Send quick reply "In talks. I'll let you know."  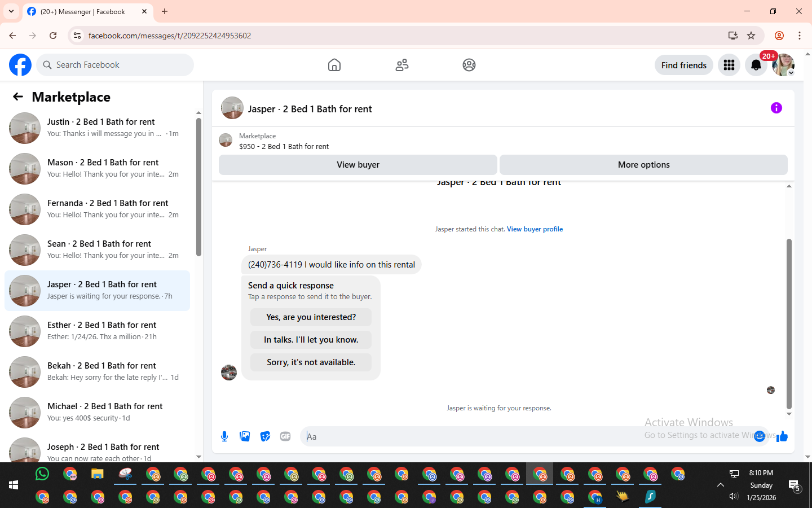click(311, 340)
